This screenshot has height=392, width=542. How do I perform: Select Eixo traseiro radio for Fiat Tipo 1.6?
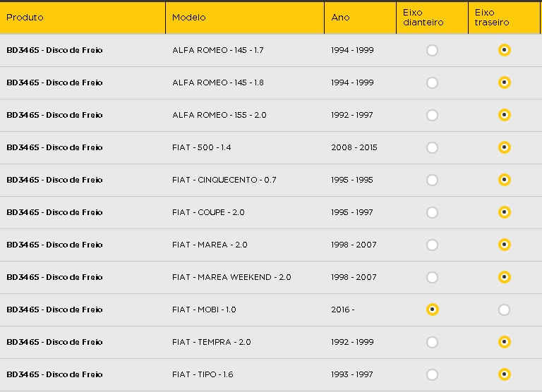point(505,375)
